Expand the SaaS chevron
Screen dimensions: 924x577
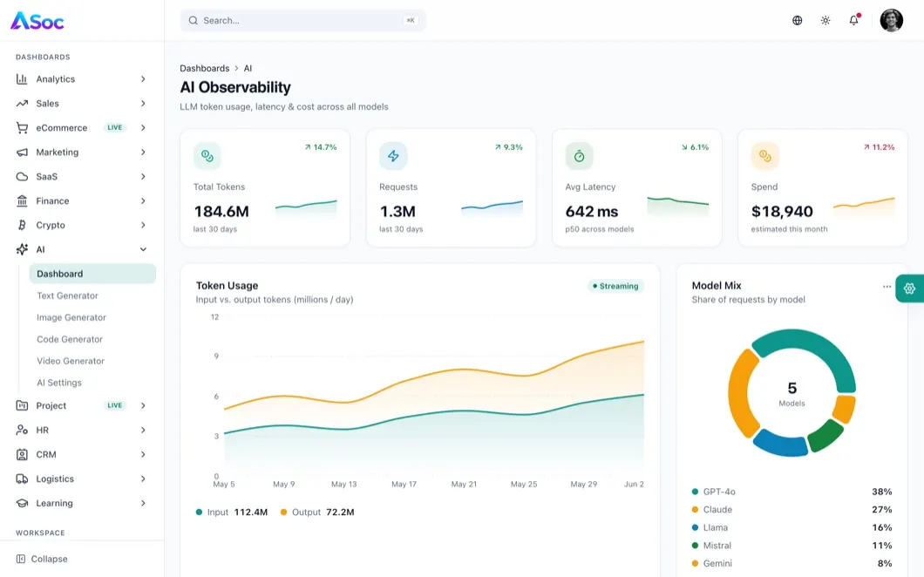(143, 176)
